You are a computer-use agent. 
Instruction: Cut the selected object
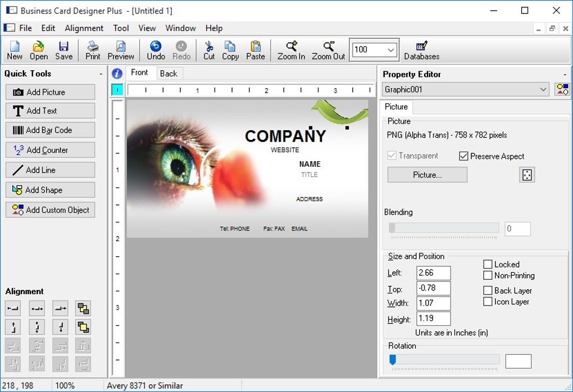[x=209, y=51]
